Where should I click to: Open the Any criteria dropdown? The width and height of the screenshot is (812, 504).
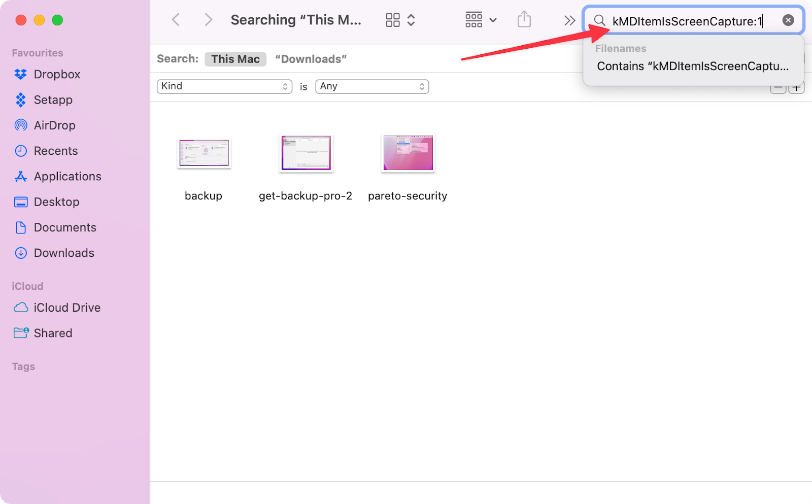(x=371, y=86)
